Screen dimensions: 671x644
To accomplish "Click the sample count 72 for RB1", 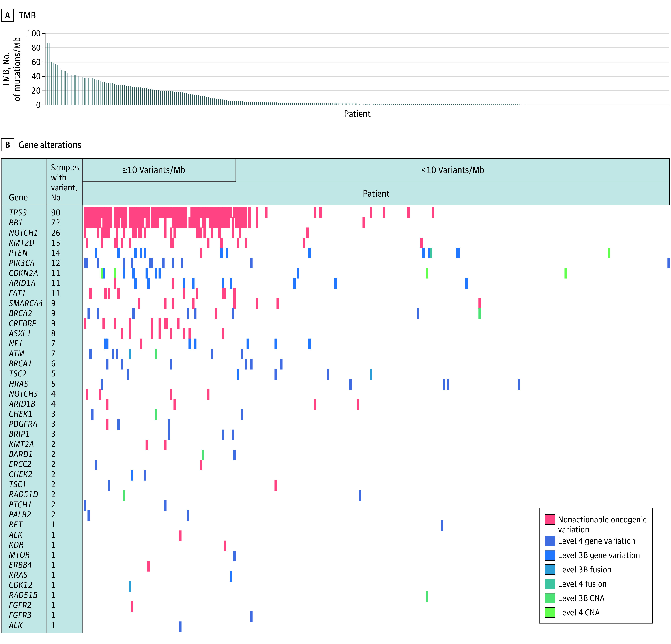I will click(x=56, y=223).
